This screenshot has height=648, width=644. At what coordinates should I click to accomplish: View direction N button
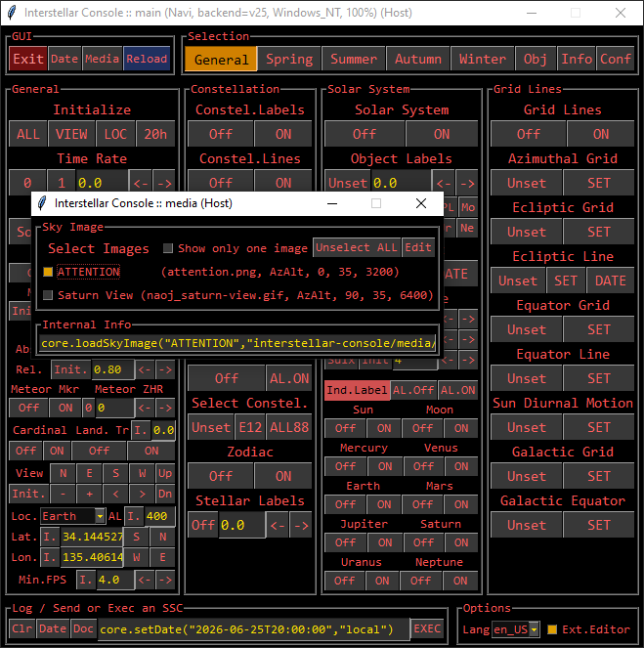click(63, 473)
